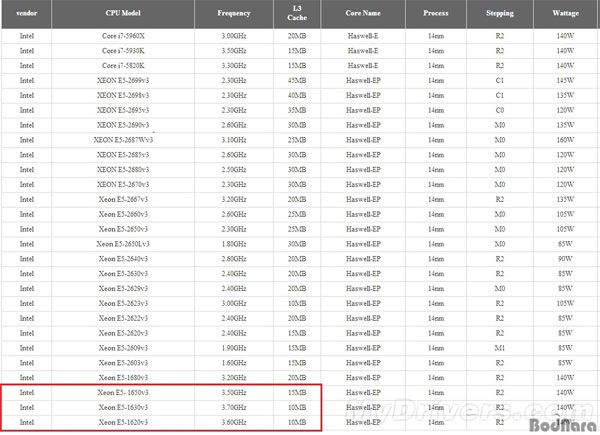Click Haswell-EP in the Xeon E5-2667v3 row

(x=363, y=200)
